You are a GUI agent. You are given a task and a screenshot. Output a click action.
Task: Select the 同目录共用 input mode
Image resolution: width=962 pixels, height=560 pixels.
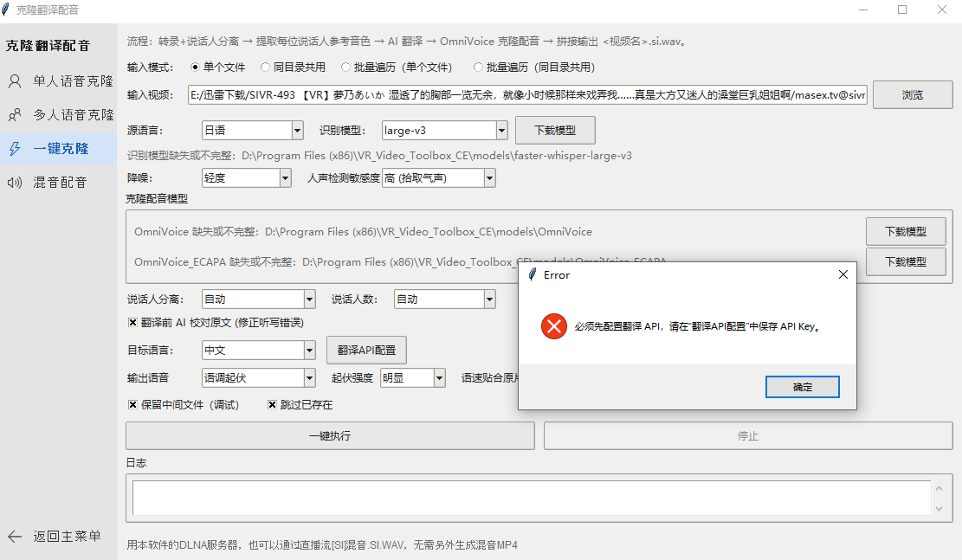265,68
